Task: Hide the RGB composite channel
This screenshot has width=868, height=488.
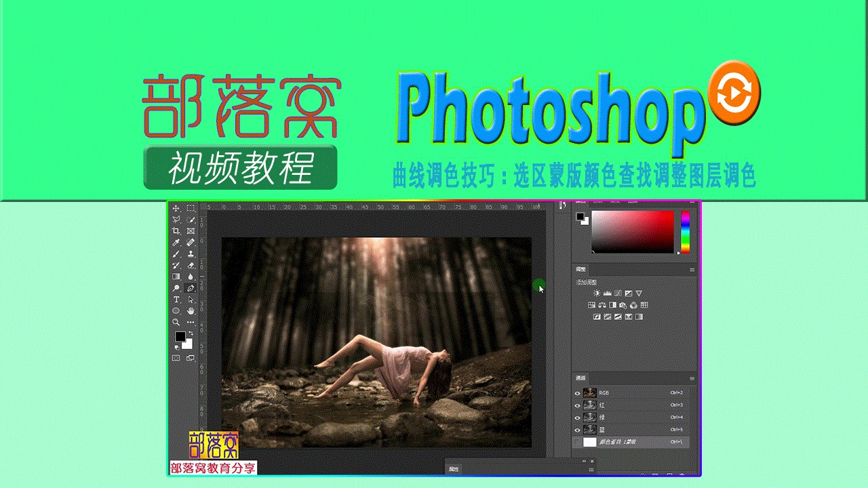Action: point(578,393)
